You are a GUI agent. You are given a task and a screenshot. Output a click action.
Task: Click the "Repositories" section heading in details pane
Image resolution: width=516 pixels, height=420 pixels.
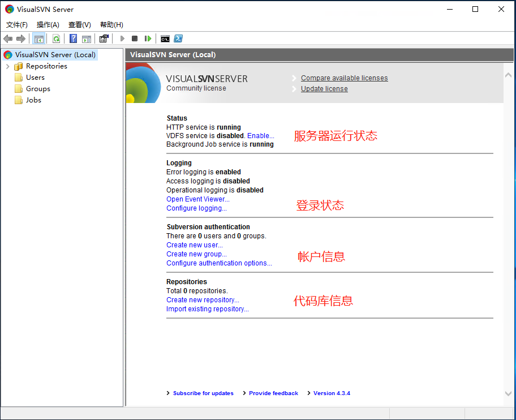point(187,282)
